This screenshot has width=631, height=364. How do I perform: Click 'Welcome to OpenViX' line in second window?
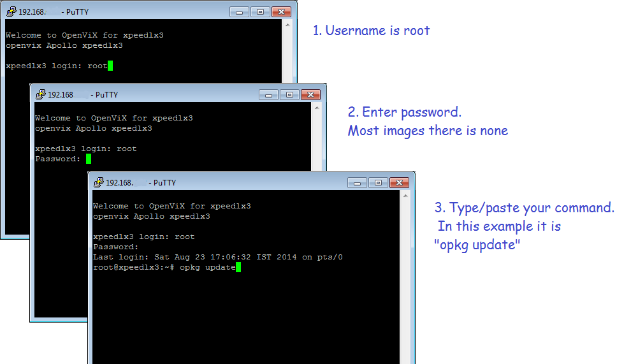pos(114,118)
